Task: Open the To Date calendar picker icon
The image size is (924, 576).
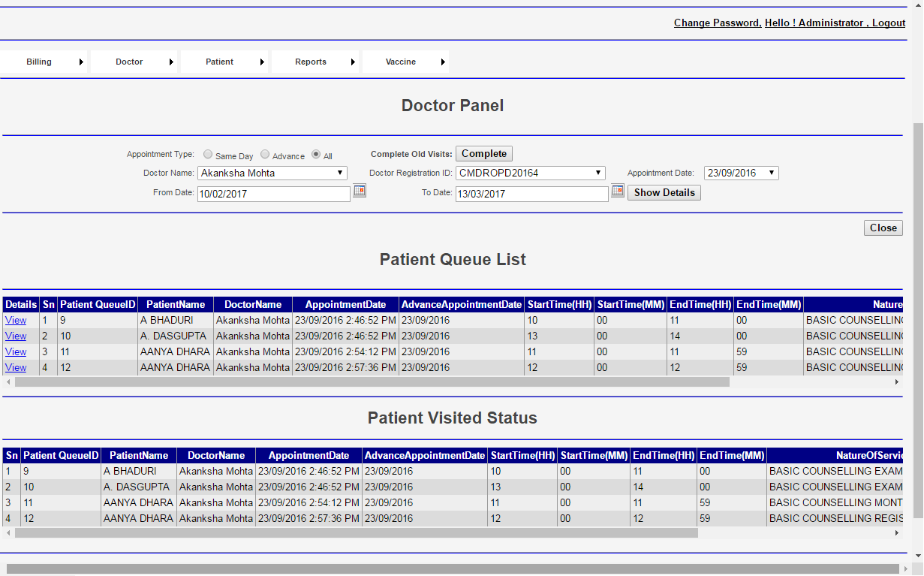Action: [618, 191]
